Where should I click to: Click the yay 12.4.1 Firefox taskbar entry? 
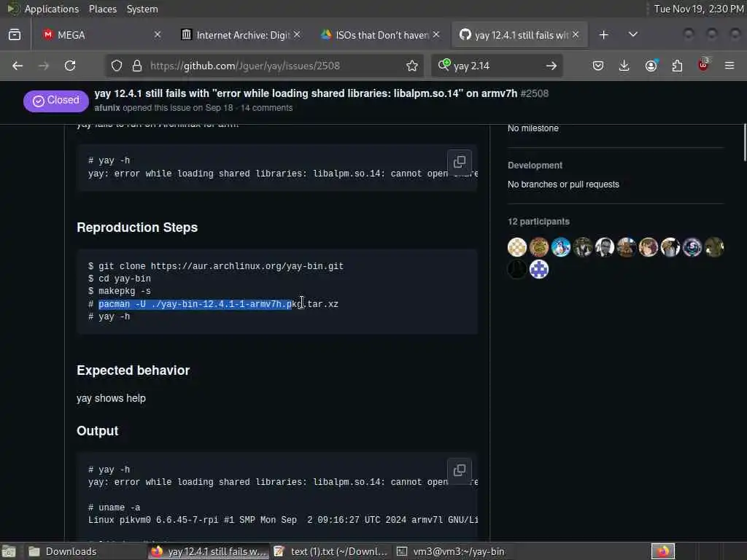(208, 551)
